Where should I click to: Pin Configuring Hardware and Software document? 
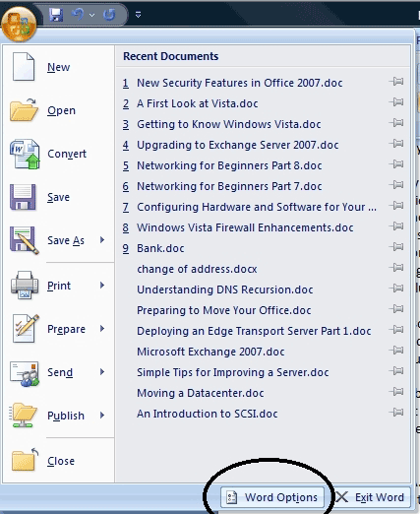coord(396,206)
